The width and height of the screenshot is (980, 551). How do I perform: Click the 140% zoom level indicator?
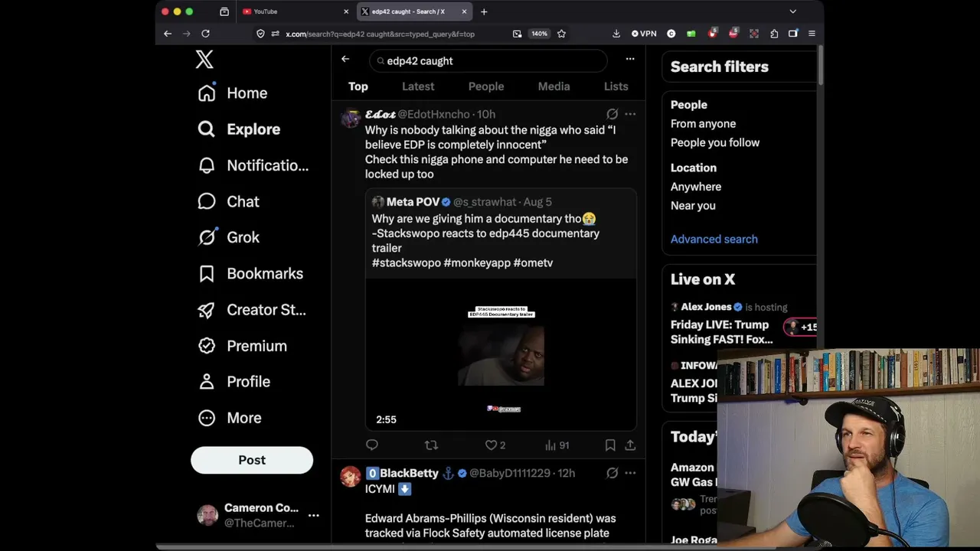540,34
